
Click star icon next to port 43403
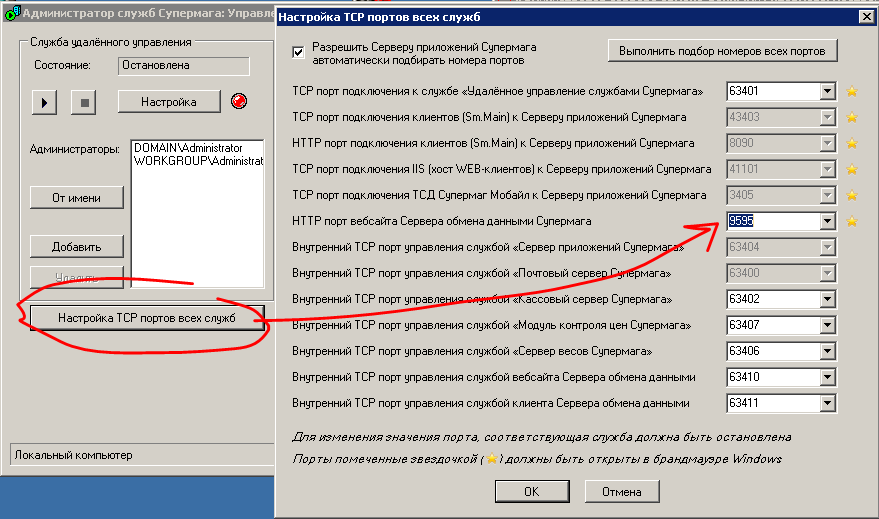852,117
